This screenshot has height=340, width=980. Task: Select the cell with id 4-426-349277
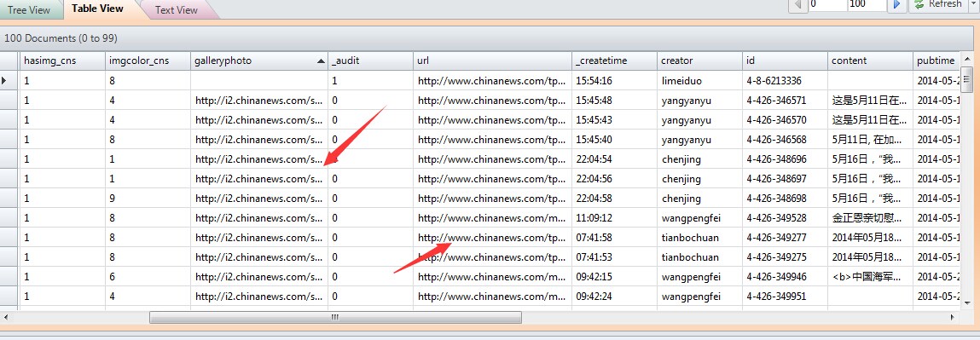pyautogui.click(x=785, y=238)
